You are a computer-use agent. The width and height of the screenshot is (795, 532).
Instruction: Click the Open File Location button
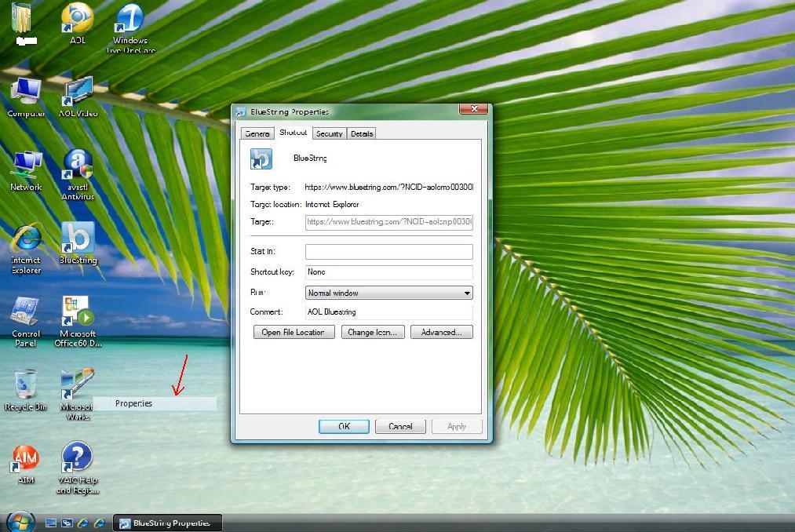[x=294, y=332]
